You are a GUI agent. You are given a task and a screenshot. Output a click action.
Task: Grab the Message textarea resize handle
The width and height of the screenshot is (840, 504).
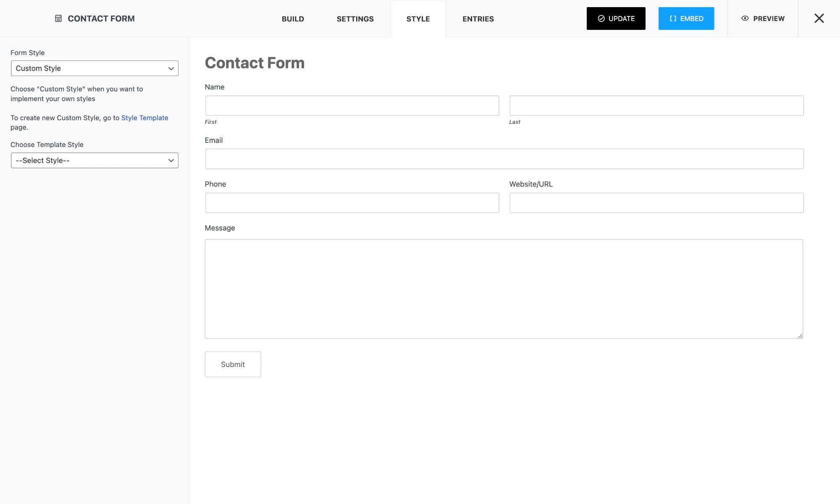point(800,336)
